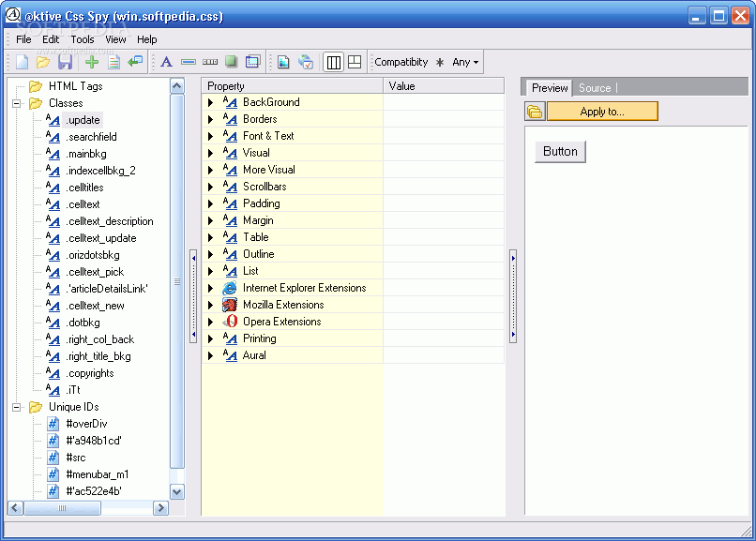The width and height of the screenshot is (756, 541).
Task: Click the AA icon next to .dotbkg
Action: (x=53, y=323)
